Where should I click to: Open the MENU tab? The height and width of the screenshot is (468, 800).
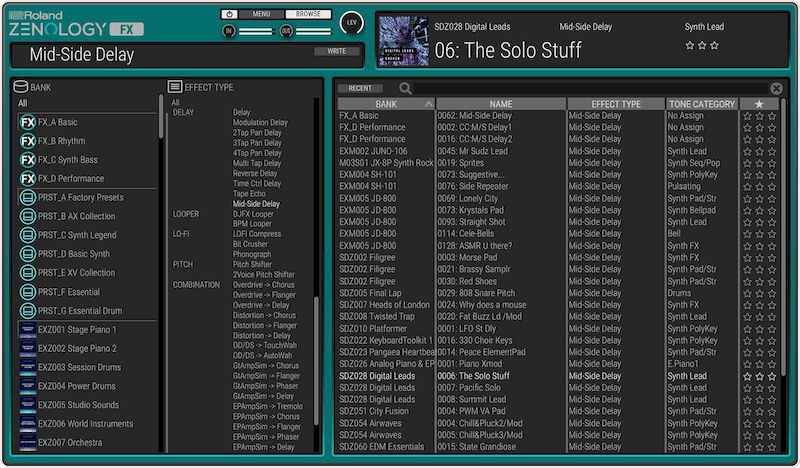click(261, 14)
